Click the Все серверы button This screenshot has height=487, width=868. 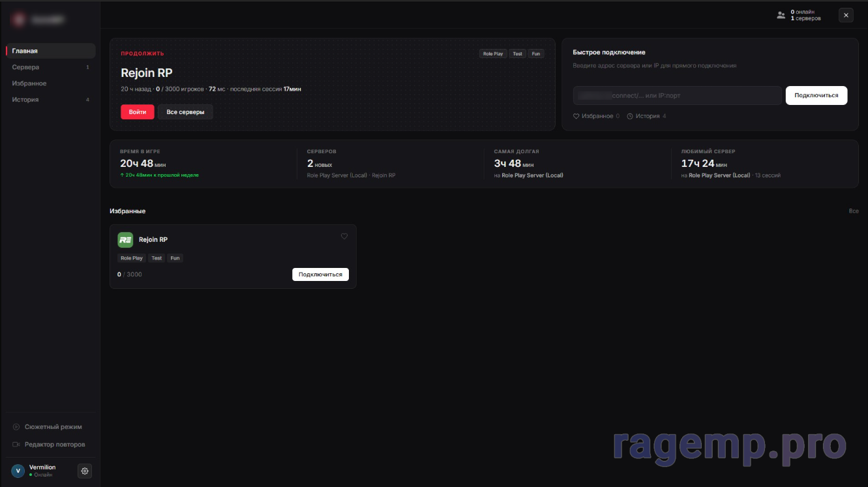[185, 112]
